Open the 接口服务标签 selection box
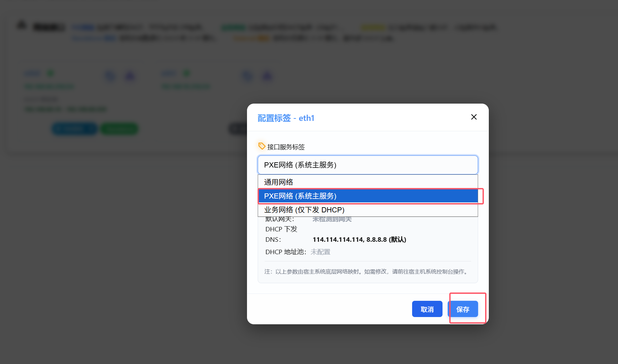The image size is (618, 364). (367, 165)
